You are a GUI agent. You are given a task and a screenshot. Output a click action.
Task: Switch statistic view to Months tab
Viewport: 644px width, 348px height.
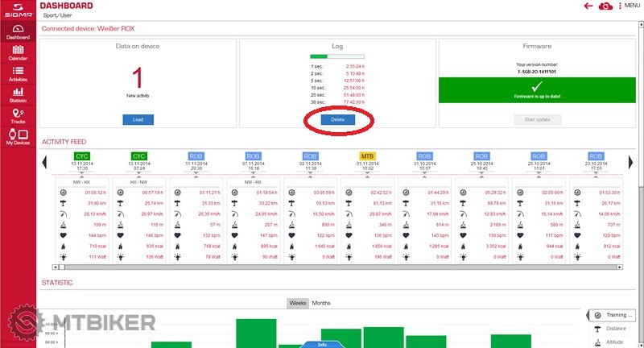coord(321,303)
